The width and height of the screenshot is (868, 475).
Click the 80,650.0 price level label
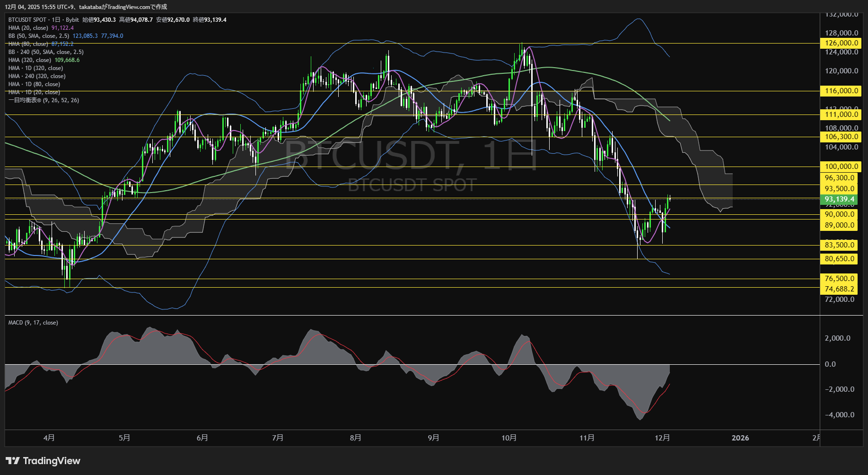(x=840, y=259)
